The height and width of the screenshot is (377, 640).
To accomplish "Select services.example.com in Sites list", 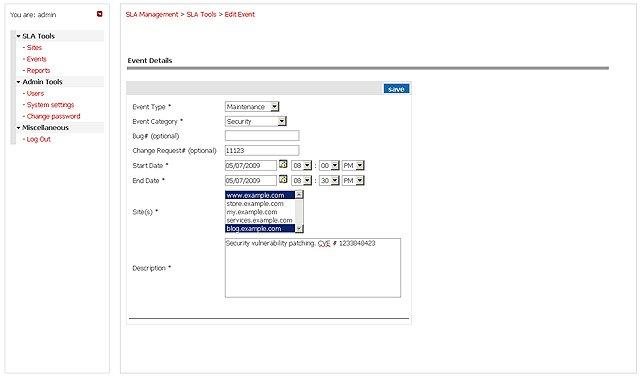I will coord(260,220).
